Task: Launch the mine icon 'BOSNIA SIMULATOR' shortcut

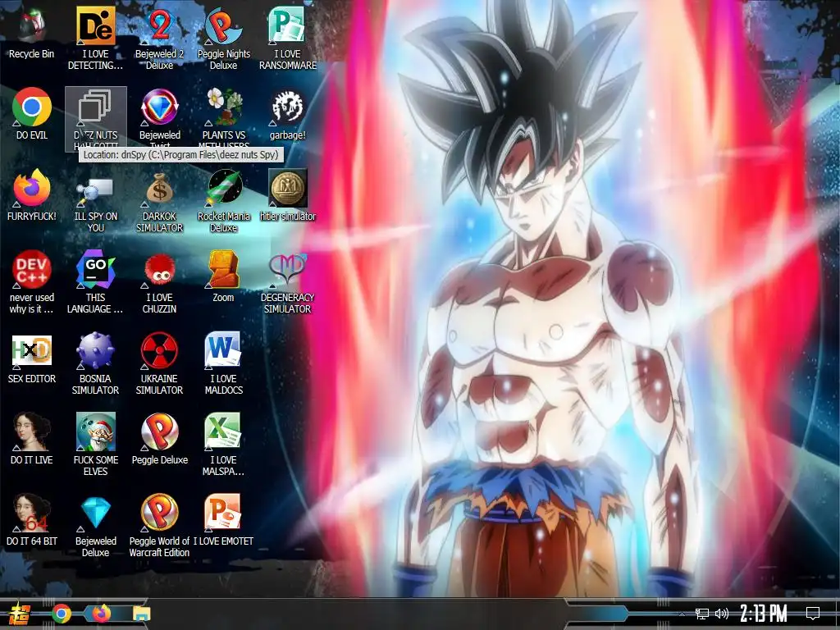Action: [95, 363]
